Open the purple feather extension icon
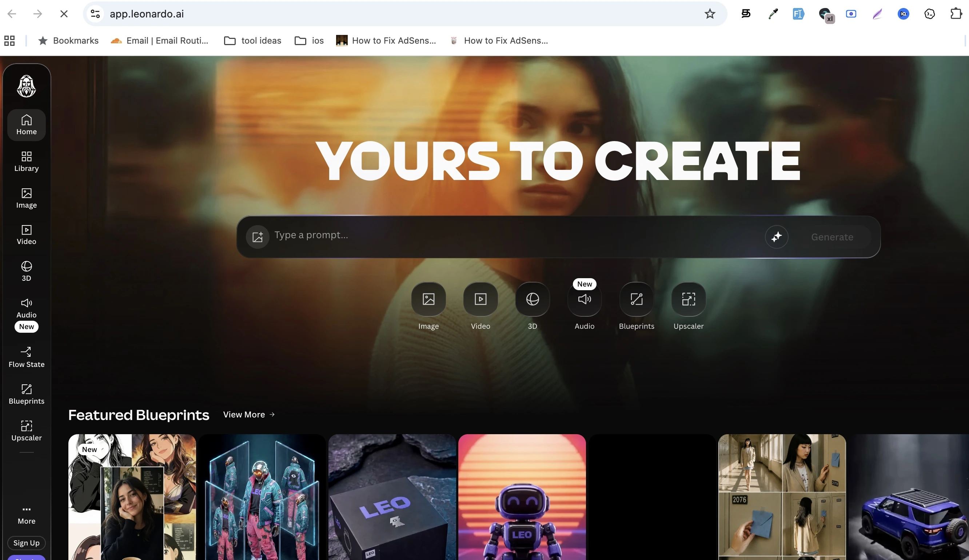Image resolution: width=969 pixels, height=560 pixels. 877,14
